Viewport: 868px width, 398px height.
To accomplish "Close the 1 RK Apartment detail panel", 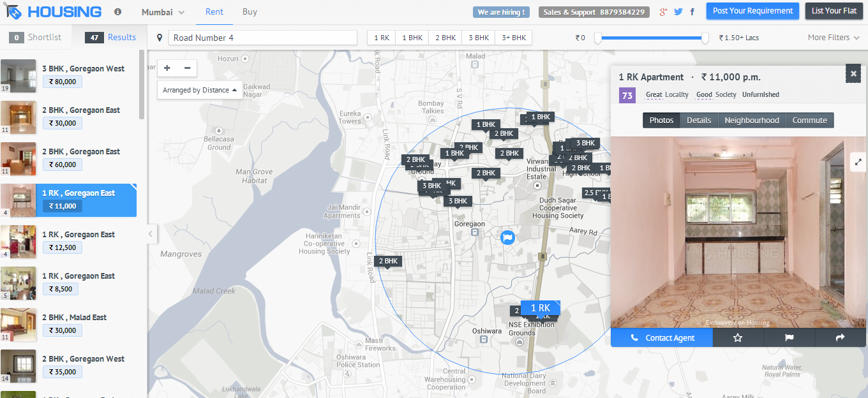I will 853,74.
